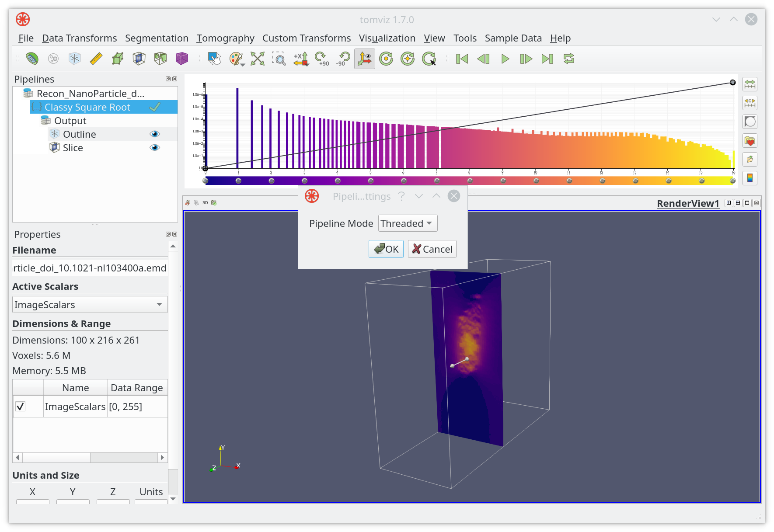Screen dimensions: 774x532
Task: Toggle the Slice module visibility eye
Action: click(155, 148)
